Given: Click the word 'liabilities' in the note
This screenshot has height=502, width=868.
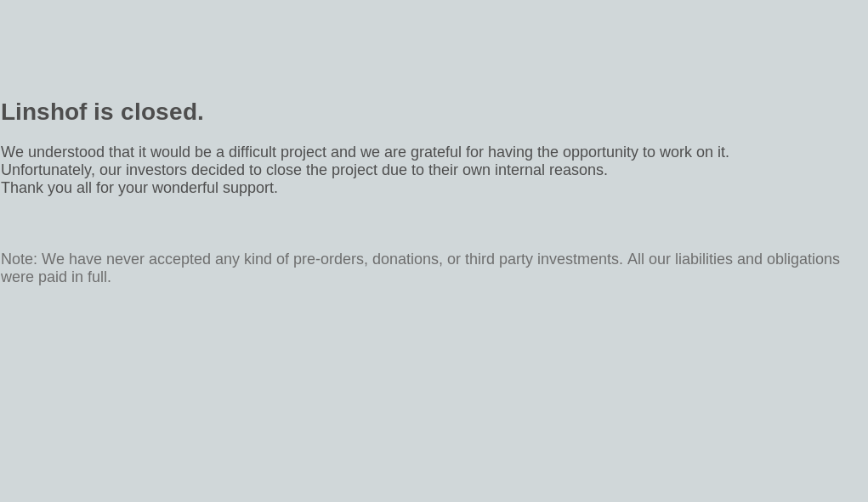Looking at the screenshot, I should 704,259.
